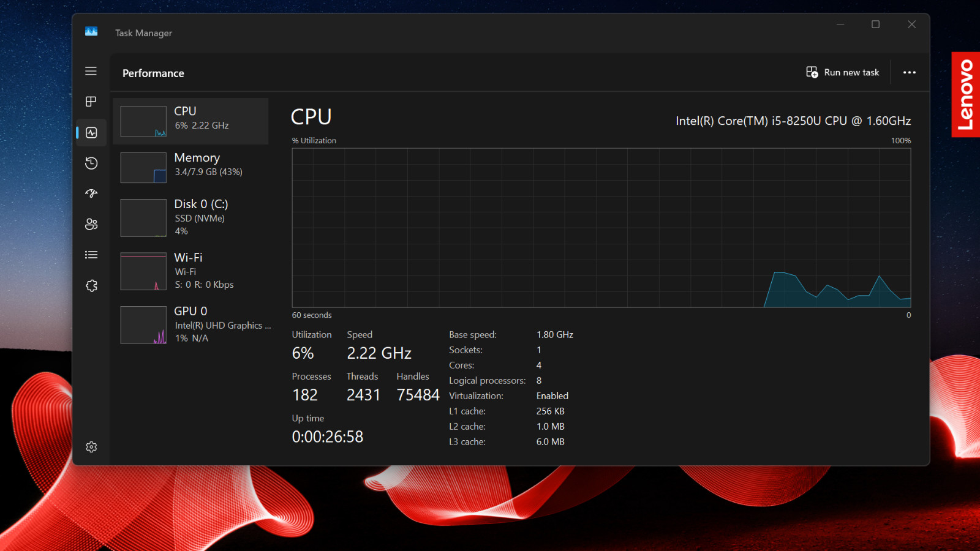Screen dimensions: 980x551
Task: Open Users page icon
Action: 91,224
